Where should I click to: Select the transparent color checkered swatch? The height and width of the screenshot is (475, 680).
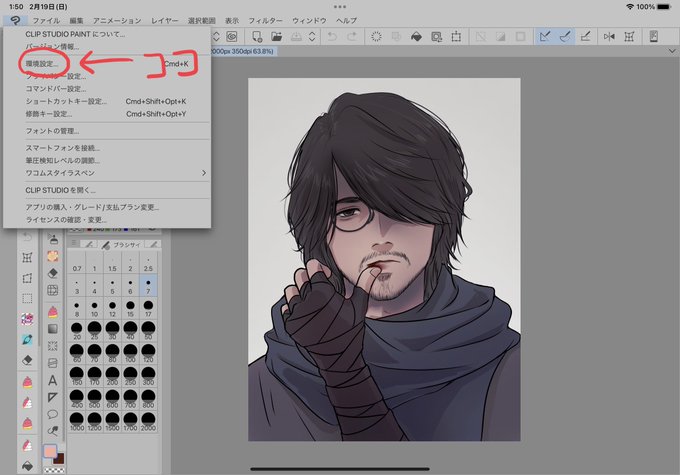pyautogui.click(x=55, y=470)
